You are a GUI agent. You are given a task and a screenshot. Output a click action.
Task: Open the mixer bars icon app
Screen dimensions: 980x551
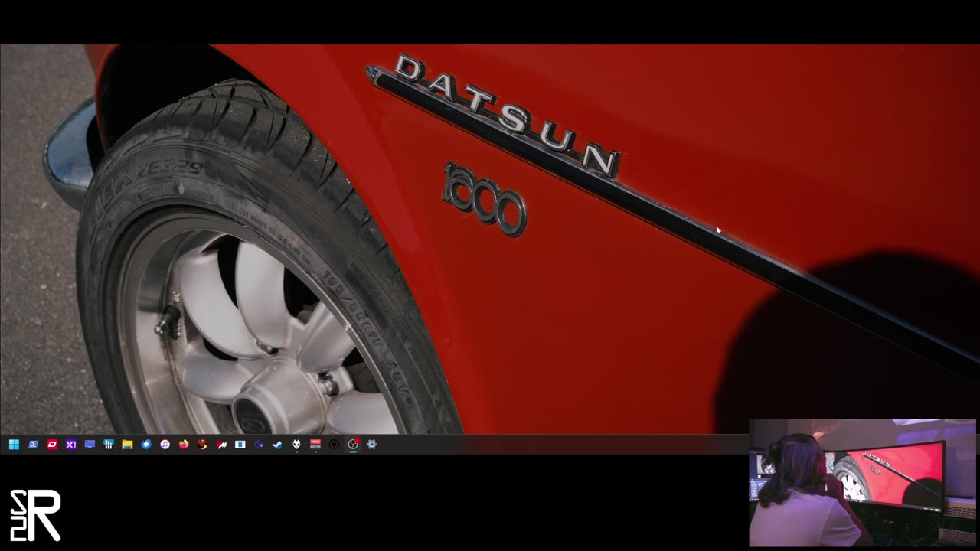108,444
